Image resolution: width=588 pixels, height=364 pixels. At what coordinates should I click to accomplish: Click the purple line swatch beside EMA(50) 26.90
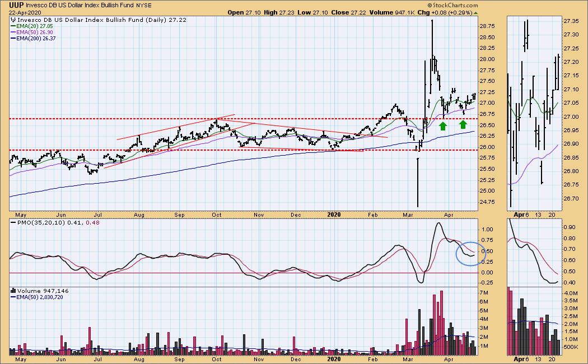point(13,32)
